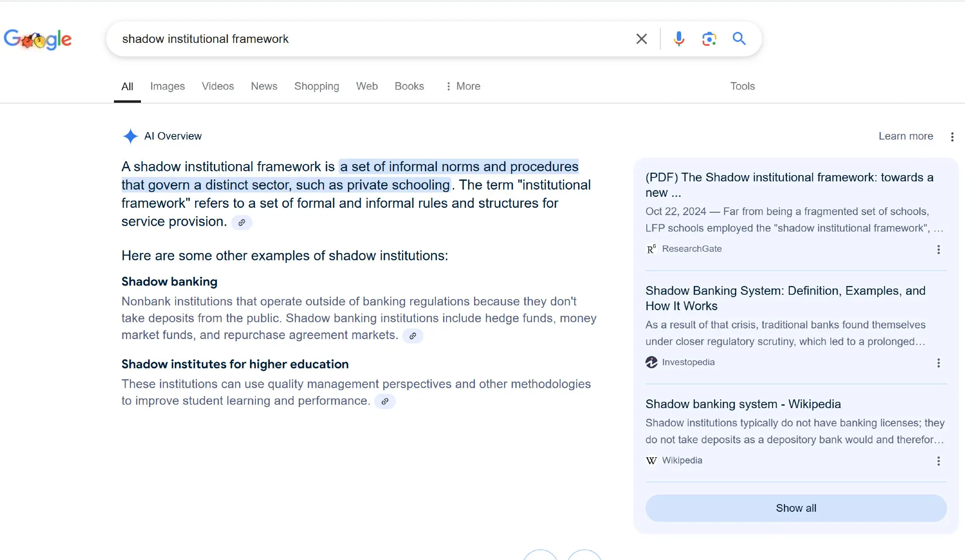Open three-dot menu for Investopedia result

pyautogui.click(x=938, y=363)
